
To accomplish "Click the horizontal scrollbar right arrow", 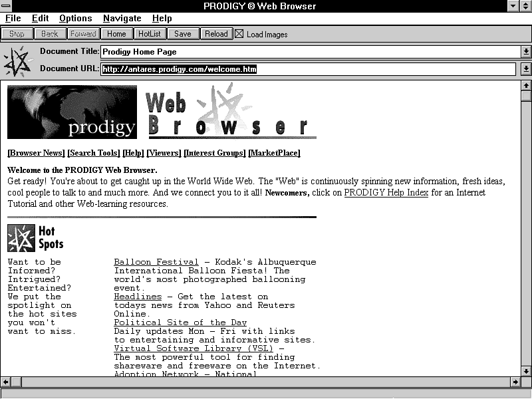I will 515,382.
